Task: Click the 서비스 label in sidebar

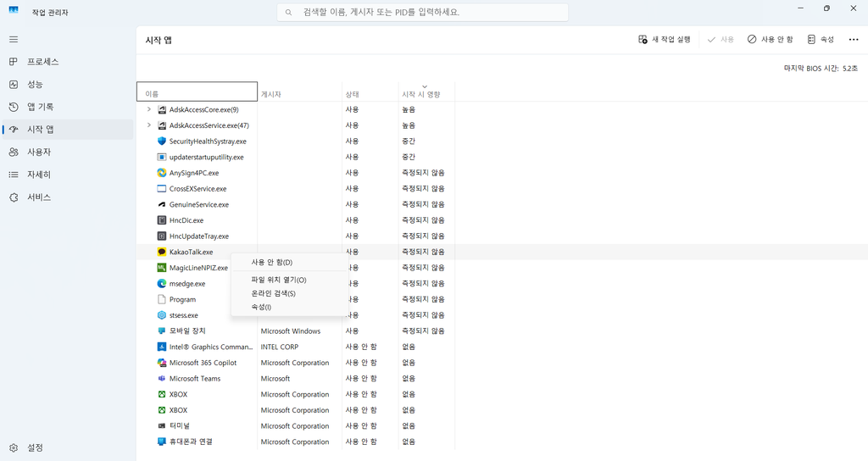Action: (39, 197)
